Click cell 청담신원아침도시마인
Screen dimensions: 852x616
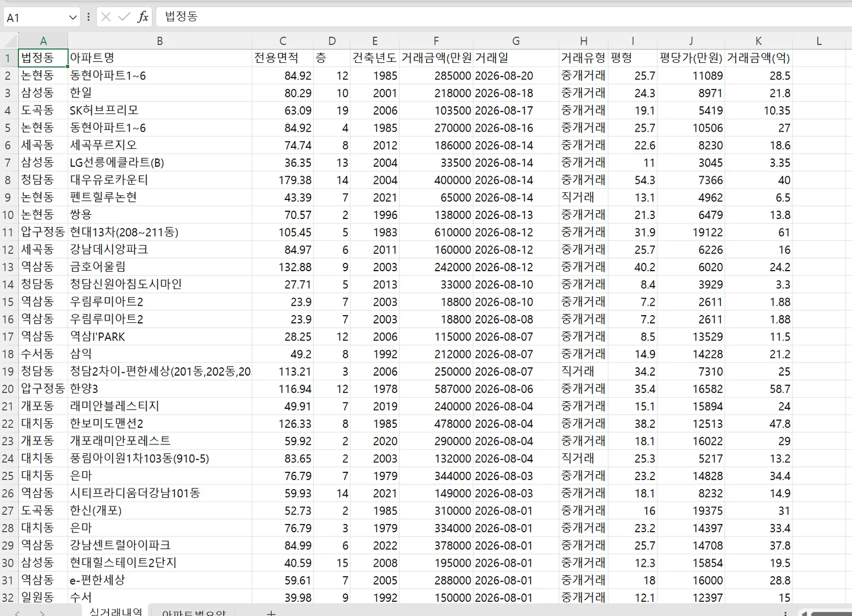(x=160, y=284)
